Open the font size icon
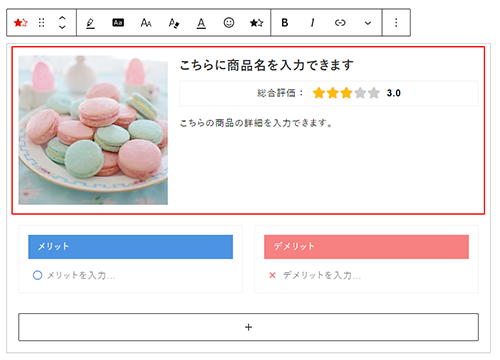This screenshot has height=360, width=500. coord(146,23)
